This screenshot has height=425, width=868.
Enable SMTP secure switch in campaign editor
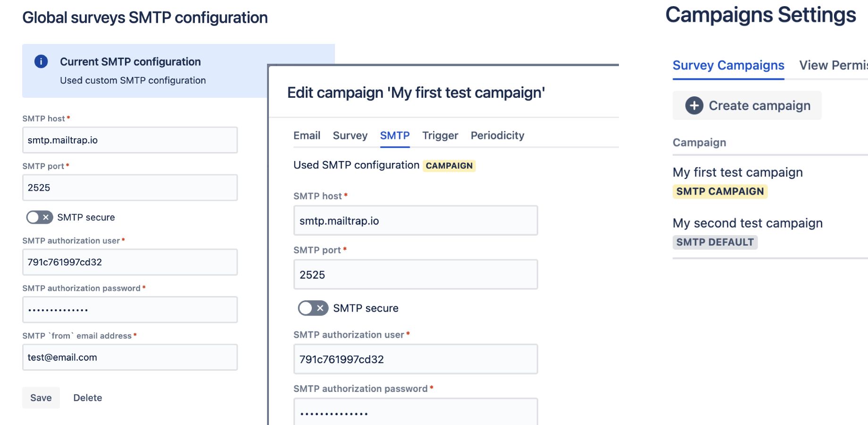[313, 308]
